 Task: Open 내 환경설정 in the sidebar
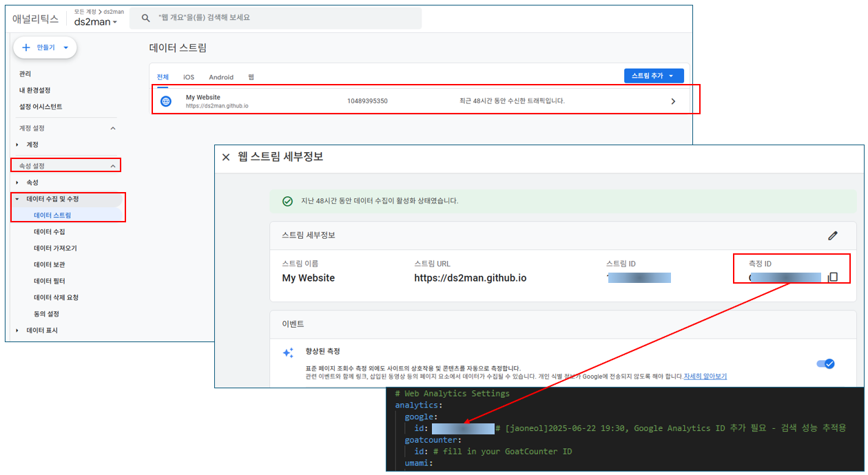tap(34, 90)
